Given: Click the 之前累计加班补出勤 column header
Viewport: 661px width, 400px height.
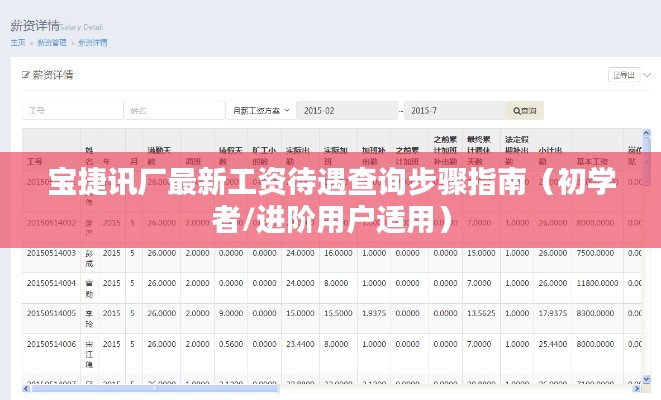Looking at the screenshot, I should (x=445, y=150).
